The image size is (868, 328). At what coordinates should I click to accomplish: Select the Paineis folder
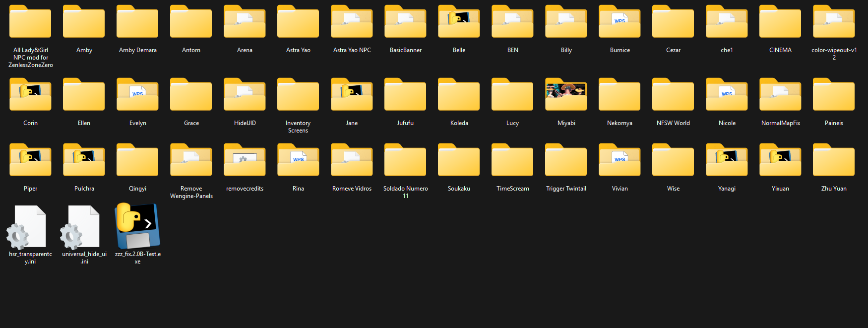point(834,95)
